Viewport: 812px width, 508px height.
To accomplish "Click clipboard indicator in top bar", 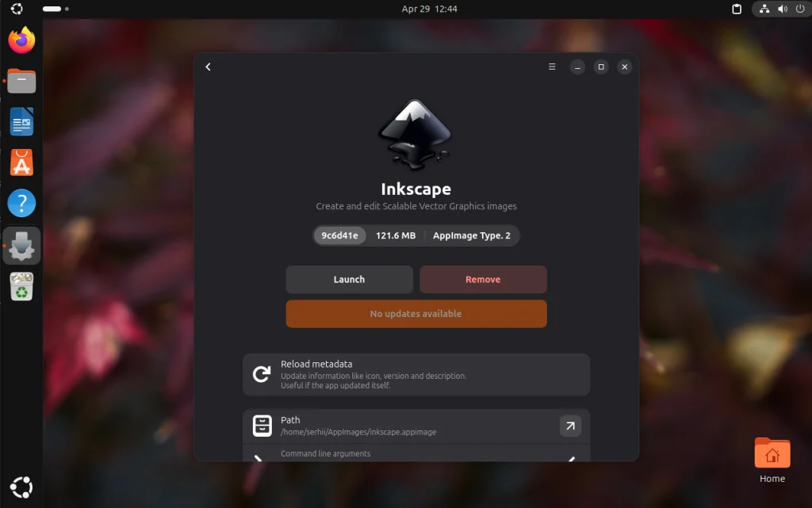I will pyautogui.click(x=737, y=9).
